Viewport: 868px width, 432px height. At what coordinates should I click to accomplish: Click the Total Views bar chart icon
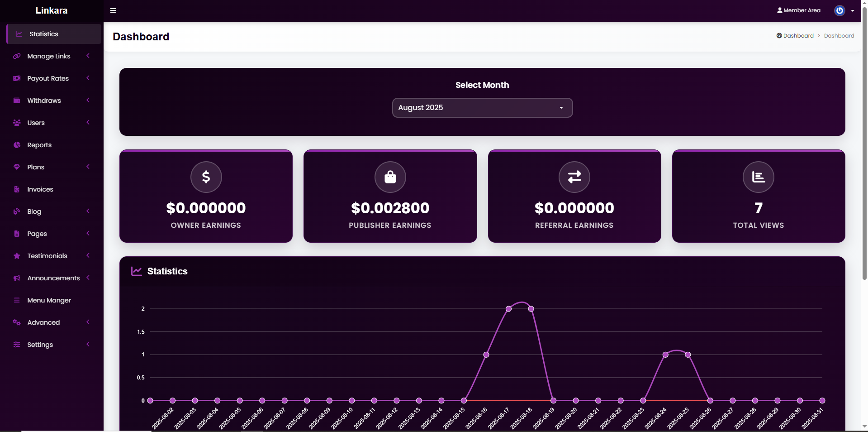(x=759, y=177)
